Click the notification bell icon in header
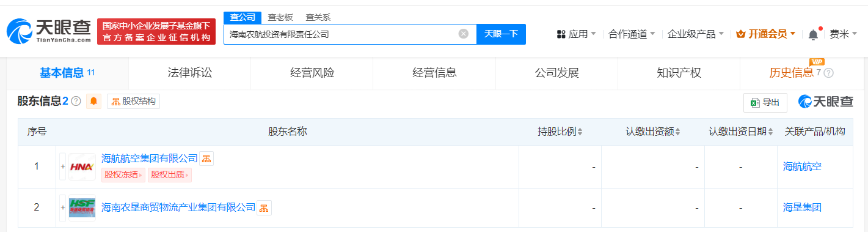Viewport: 868px width, 232px height. pyautogui.click(x=813, y=34)
